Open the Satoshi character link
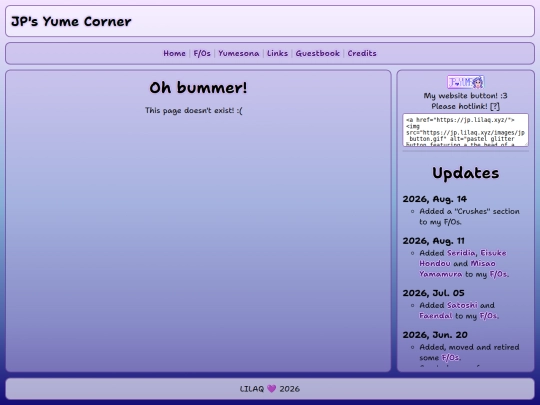540x405 pixels. coord(462,305)
